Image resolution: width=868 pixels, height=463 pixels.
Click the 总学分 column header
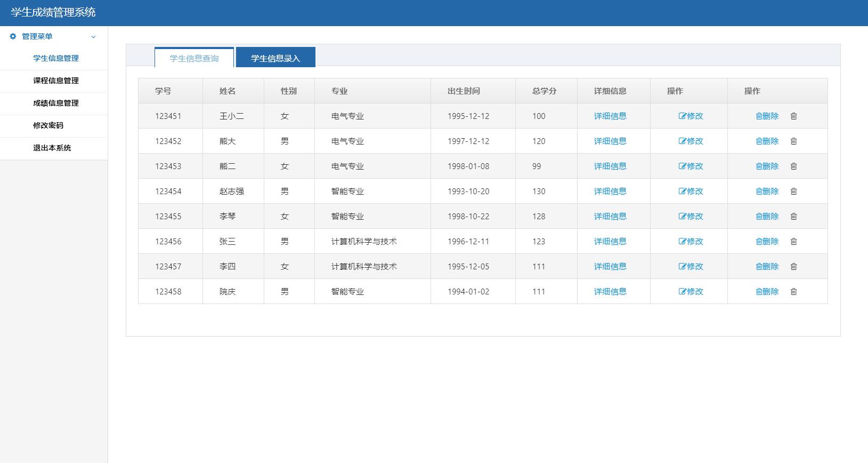tap(544, 91)
